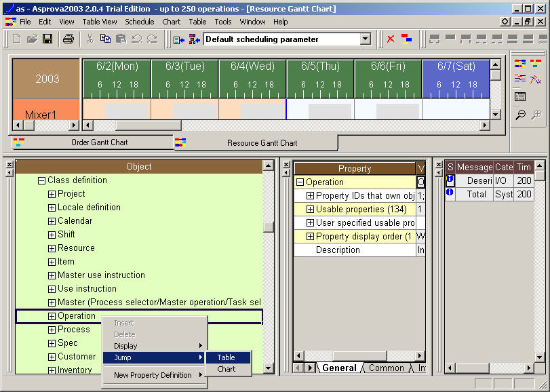This screenshot has height=392, width=550.
Task: Open the File menu
Action: [x=25, y=22]
